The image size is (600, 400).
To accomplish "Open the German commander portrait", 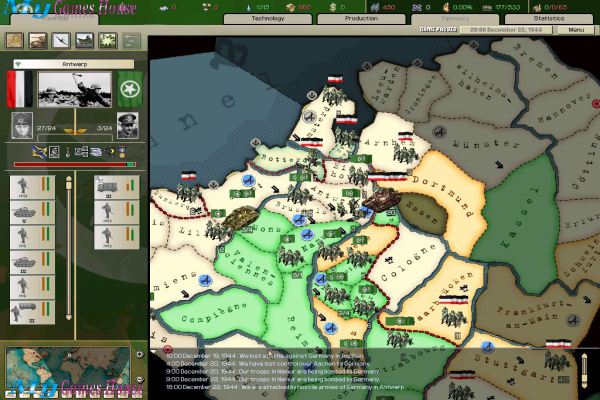I will [x=22, y=126].
